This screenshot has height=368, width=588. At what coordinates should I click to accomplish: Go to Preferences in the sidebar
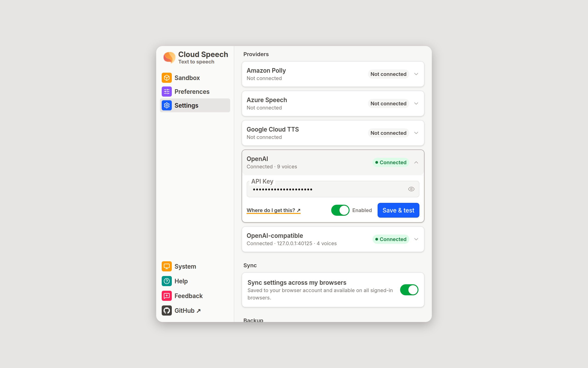pyautogui.click(x=195, y=92)
